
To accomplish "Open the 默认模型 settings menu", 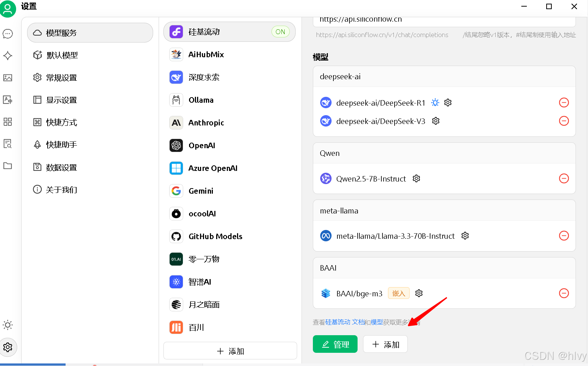I will [x=90, y=55].
